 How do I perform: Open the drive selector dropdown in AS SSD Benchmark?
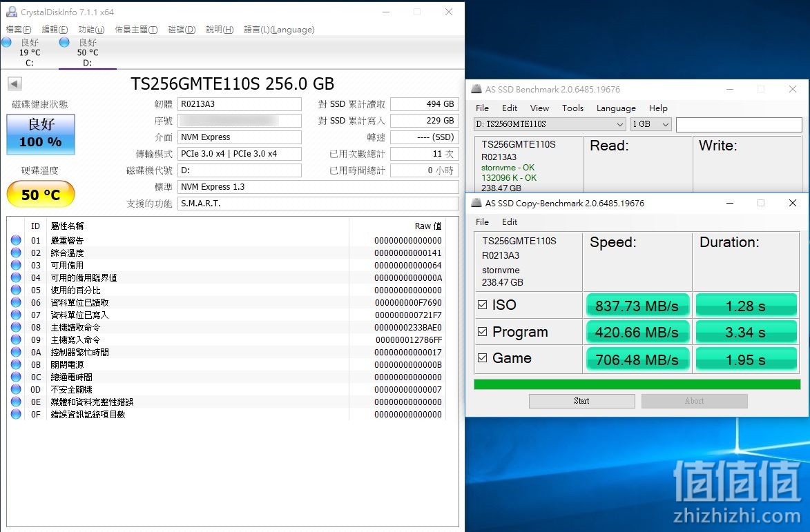pos(550,124)
